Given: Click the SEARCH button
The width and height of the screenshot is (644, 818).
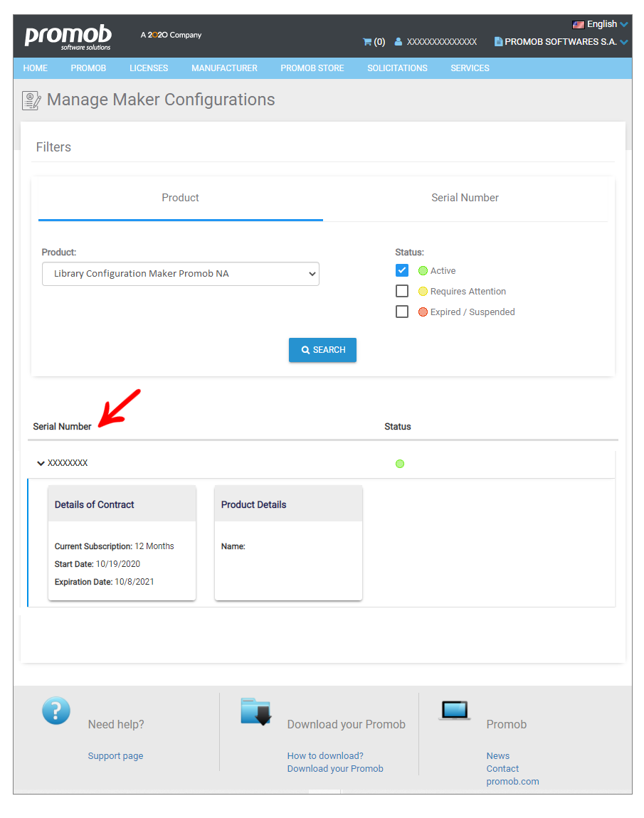Looking at the screenshot, I should (x=322, y=350).
